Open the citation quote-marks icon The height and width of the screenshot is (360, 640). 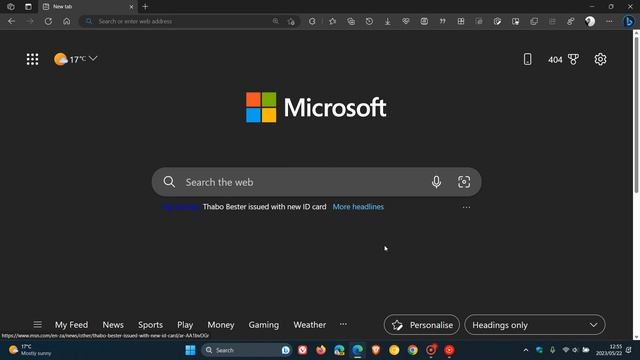coord(442,21)
